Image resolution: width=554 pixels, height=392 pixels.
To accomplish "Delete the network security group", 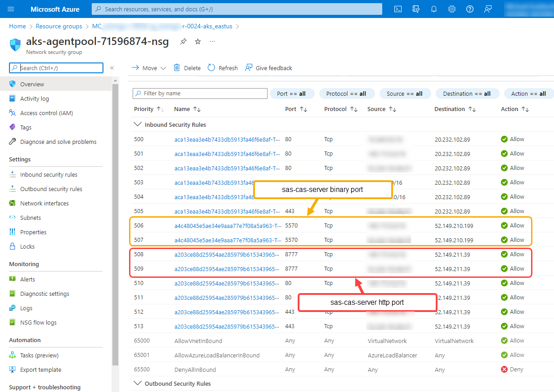I will [x=187, y=67].
